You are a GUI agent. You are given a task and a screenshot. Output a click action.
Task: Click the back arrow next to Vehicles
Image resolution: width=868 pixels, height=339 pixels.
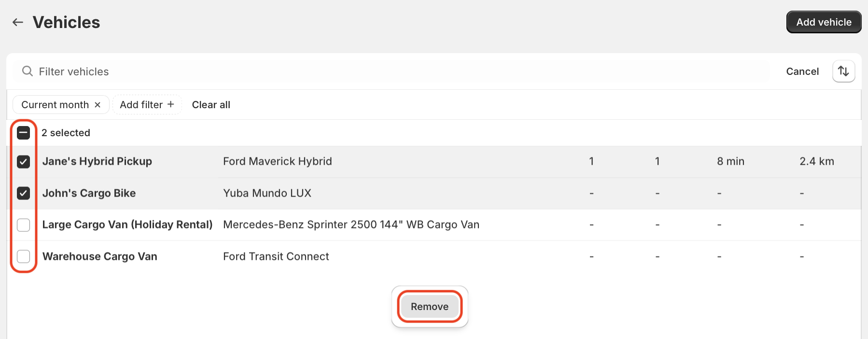pos(18,22)
